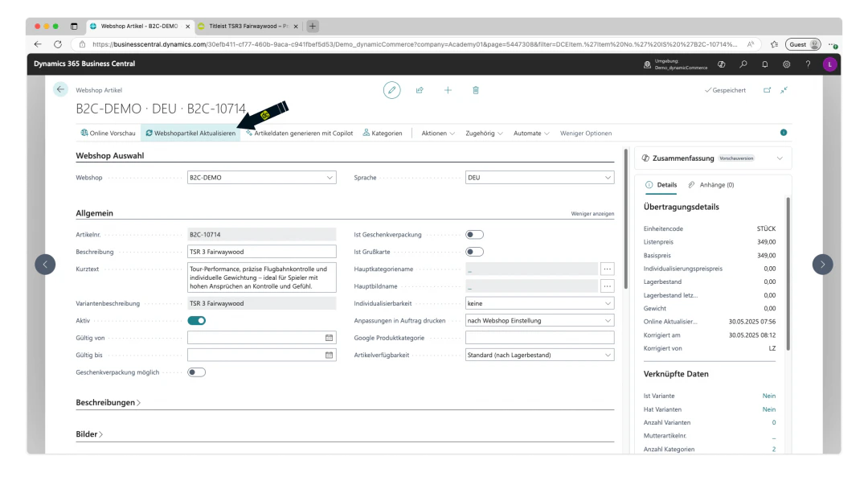Open the Guest profile button
Viewport: 868px width, 489px height.
coord(803,44)
